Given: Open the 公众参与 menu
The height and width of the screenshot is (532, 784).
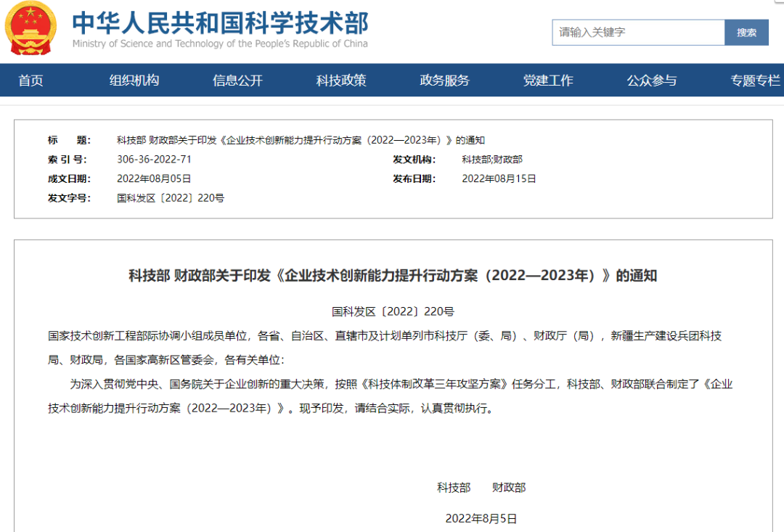Looking at the screenshot, I should (651, 81).
